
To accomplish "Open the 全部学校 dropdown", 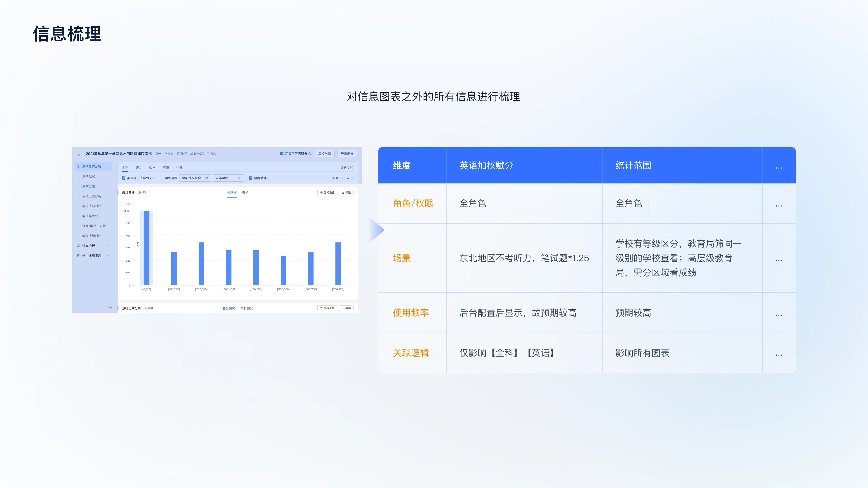I will point(228,178).
